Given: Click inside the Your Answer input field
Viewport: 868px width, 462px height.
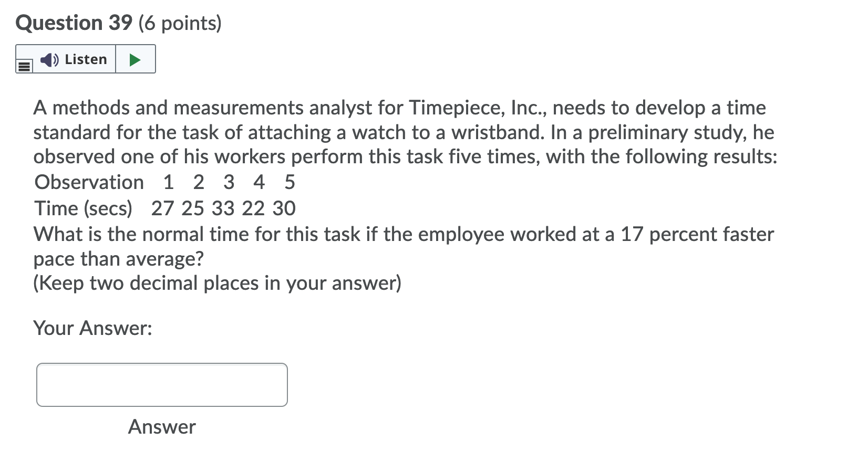Looking at the screenshot, I should 161,384.
